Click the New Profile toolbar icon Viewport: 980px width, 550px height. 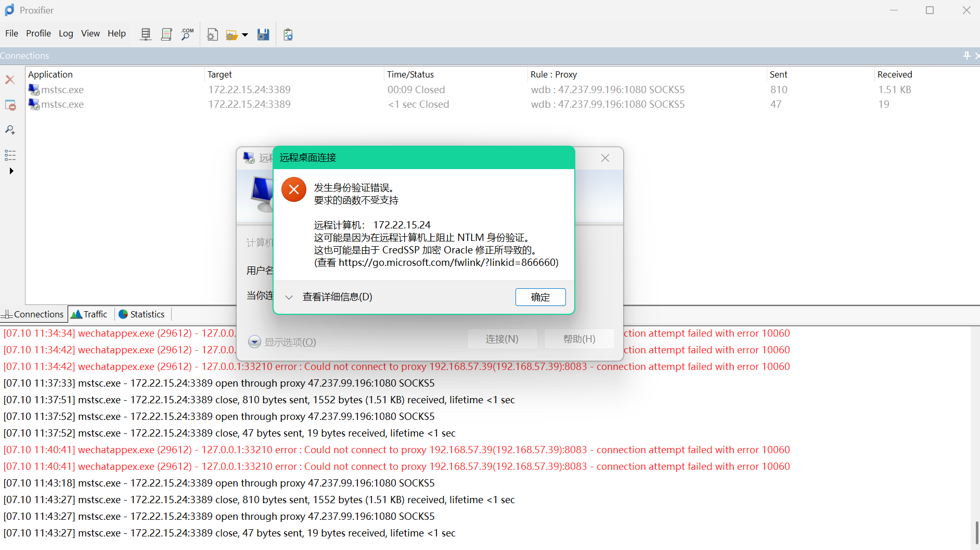212,34
